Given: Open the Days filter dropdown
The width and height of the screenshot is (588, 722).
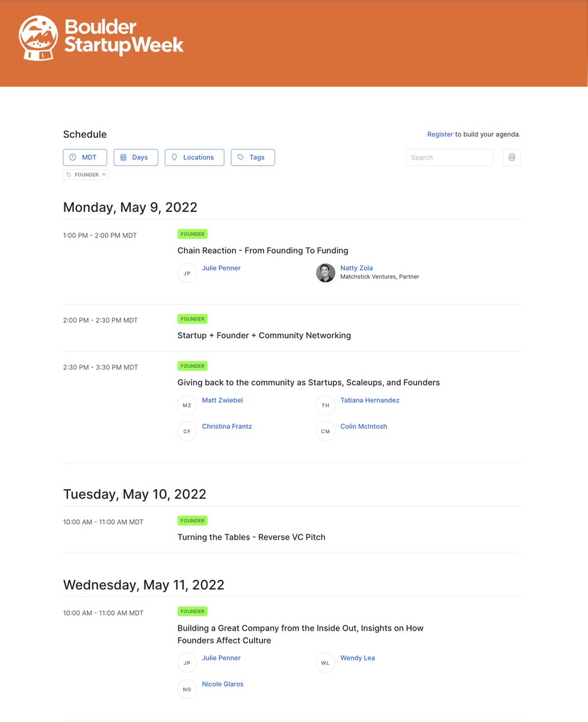Looking at the screenshot, I should pyautogui.click(x=135, y=158).
